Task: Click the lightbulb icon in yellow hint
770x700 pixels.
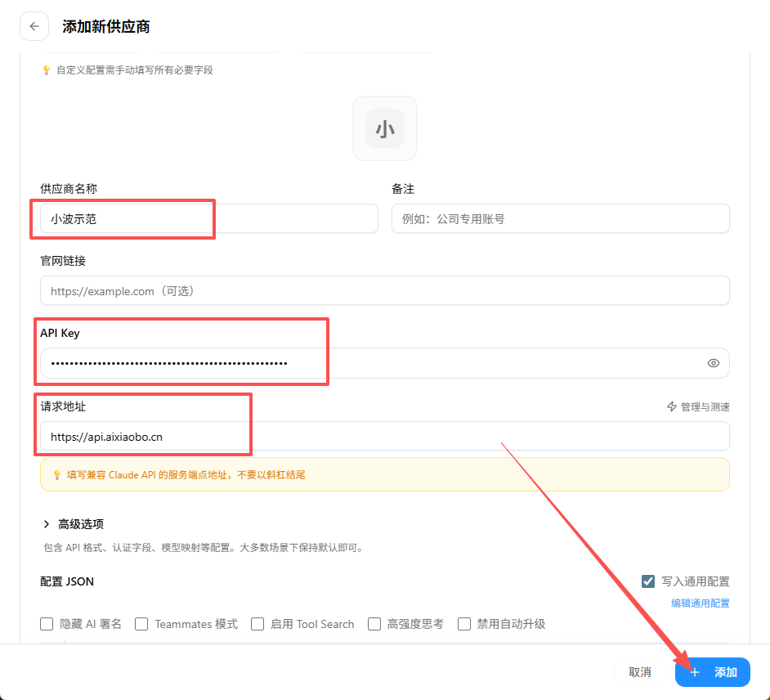Action: (56, 474)
